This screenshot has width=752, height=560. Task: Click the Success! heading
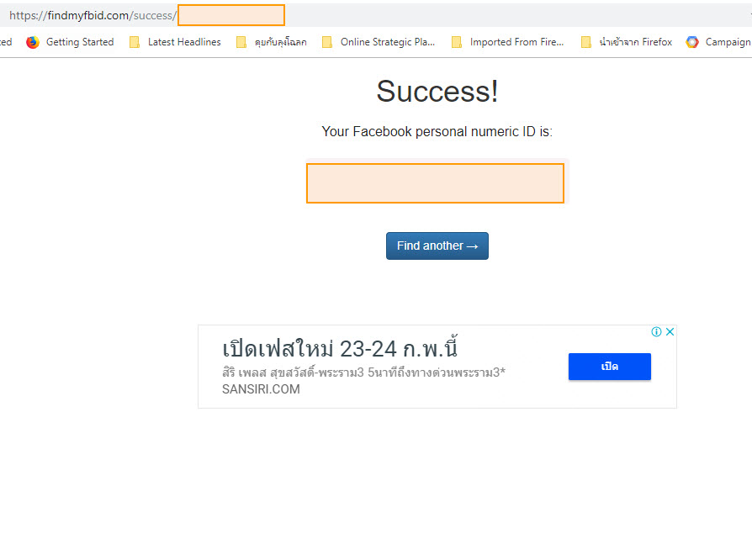click(437, 91)
